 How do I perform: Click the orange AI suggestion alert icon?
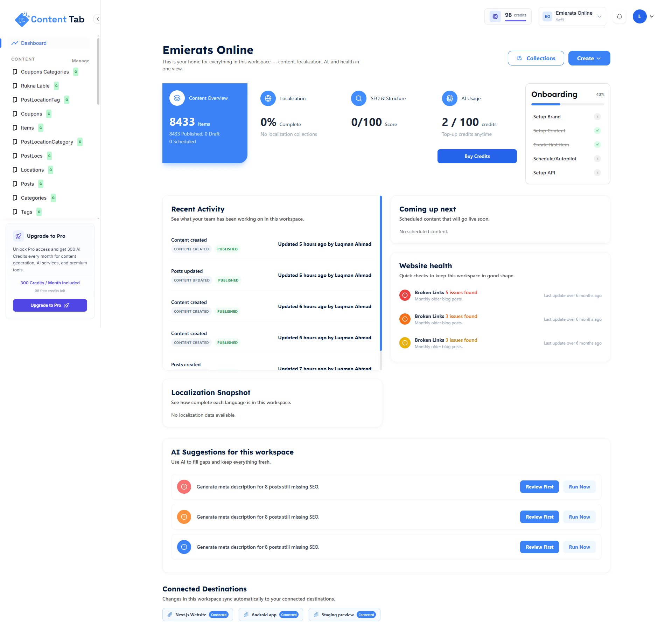click(184, 517)
